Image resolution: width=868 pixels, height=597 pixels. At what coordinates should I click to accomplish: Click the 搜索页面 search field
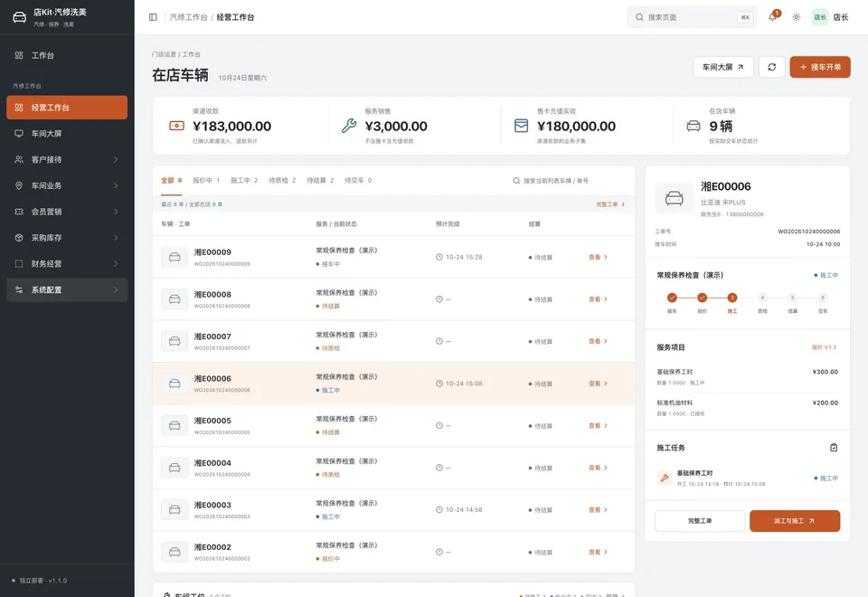point(693,17)
